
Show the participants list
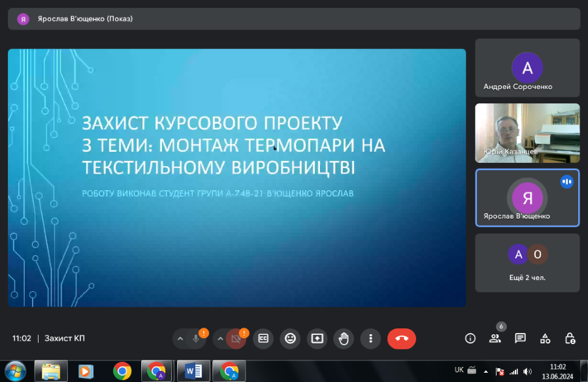(495, 338)
